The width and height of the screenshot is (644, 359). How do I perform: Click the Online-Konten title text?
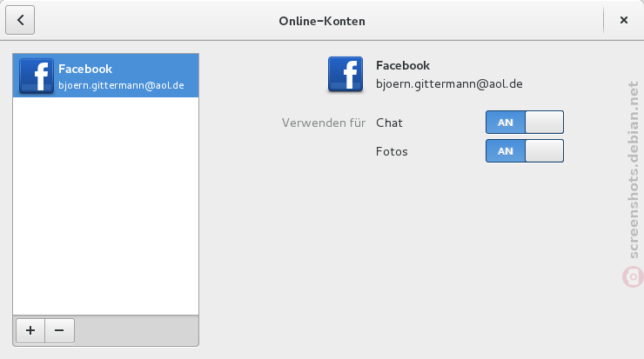322,21
